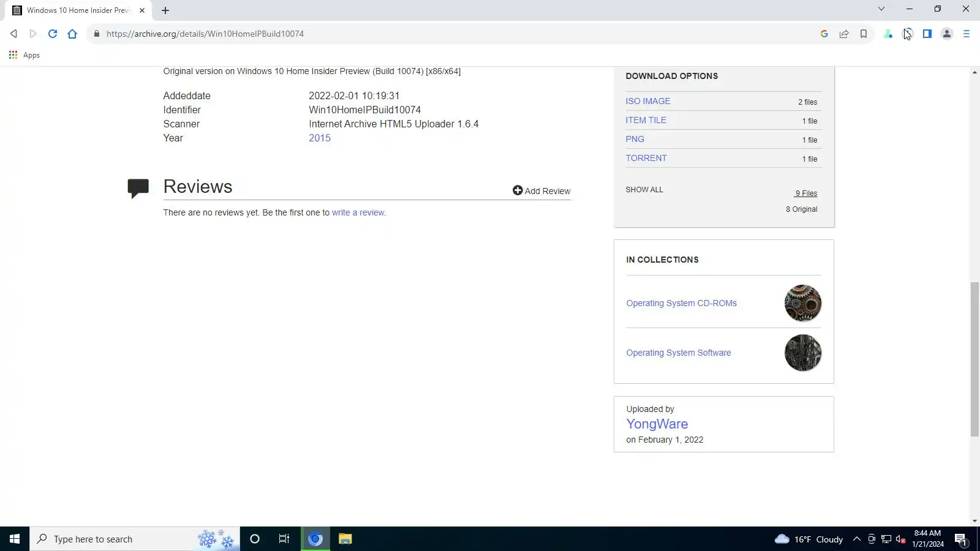
Task: Show hidden system tray icons
Action: [857, 539]
